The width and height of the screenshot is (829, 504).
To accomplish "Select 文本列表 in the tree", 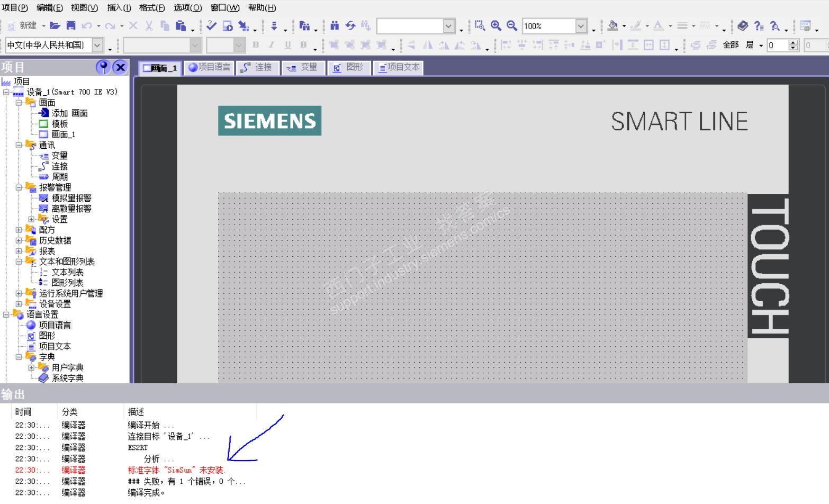I will point(67,272).
